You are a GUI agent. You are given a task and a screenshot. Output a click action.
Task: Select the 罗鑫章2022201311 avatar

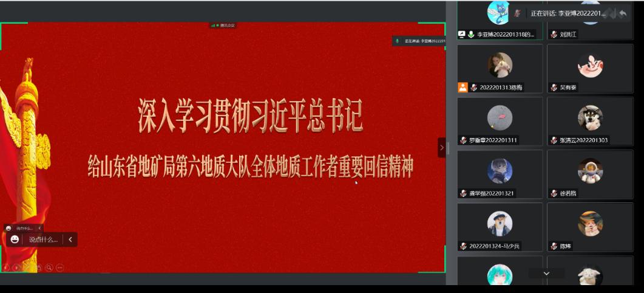point(500,117)
